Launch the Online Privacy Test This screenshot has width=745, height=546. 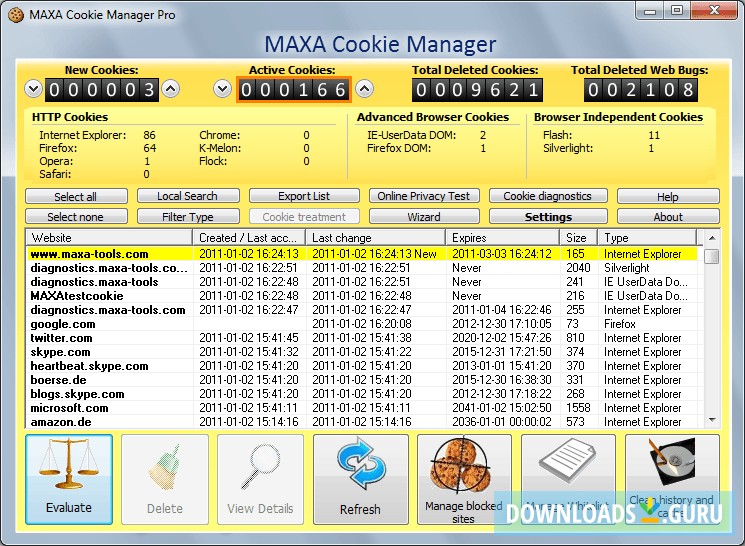coord(424,196)
